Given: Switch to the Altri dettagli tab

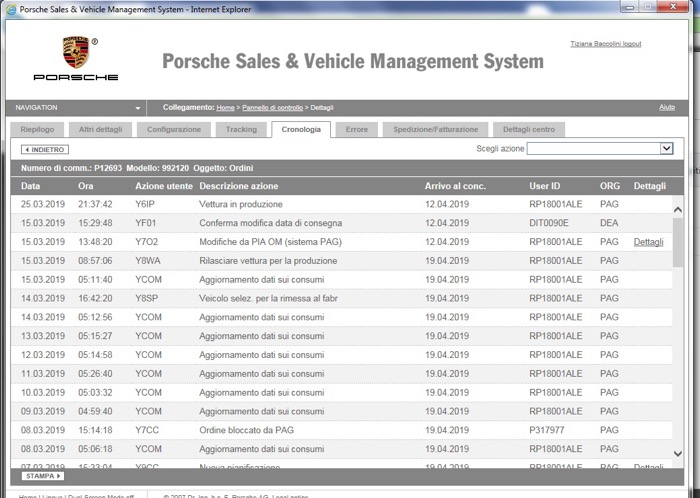Looking at the screenshot, I should 100,129.
